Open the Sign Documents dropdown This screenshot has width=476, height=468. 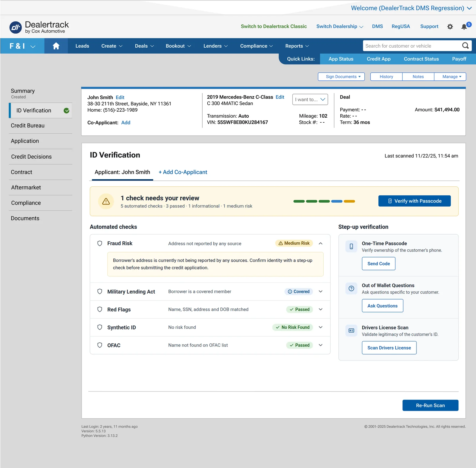[x=341, y=77]
